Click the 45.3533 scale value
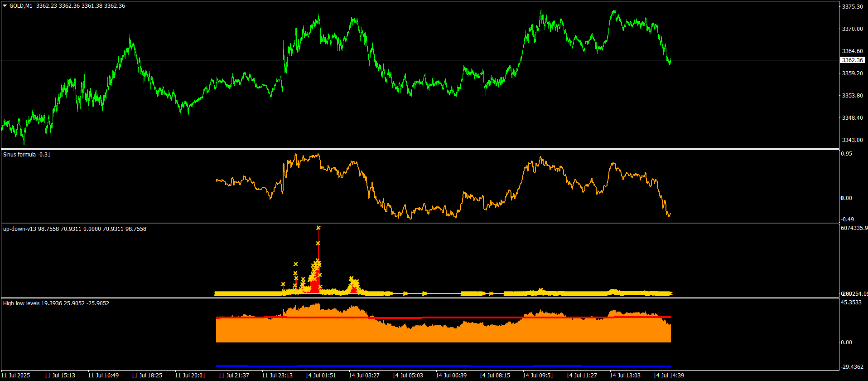 (851, 303)
